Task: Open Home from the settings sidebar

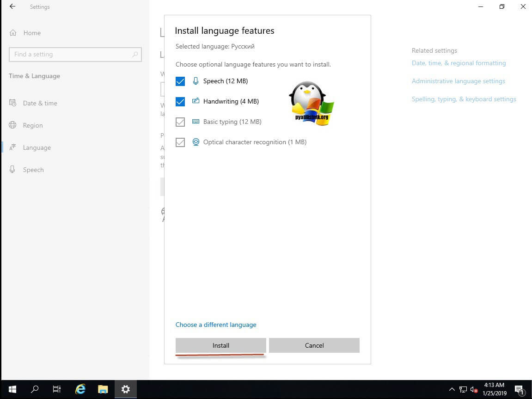Action: click(32, 33)
